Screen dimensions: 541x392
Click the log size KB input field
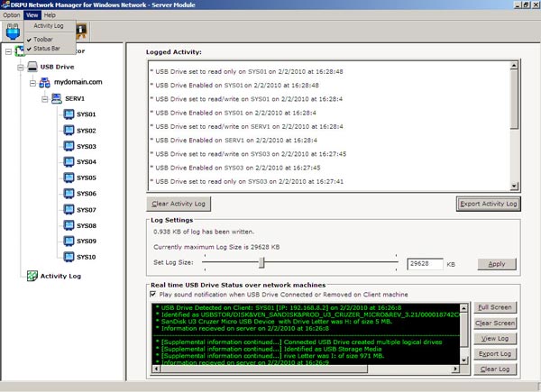(x=426, y=264)
